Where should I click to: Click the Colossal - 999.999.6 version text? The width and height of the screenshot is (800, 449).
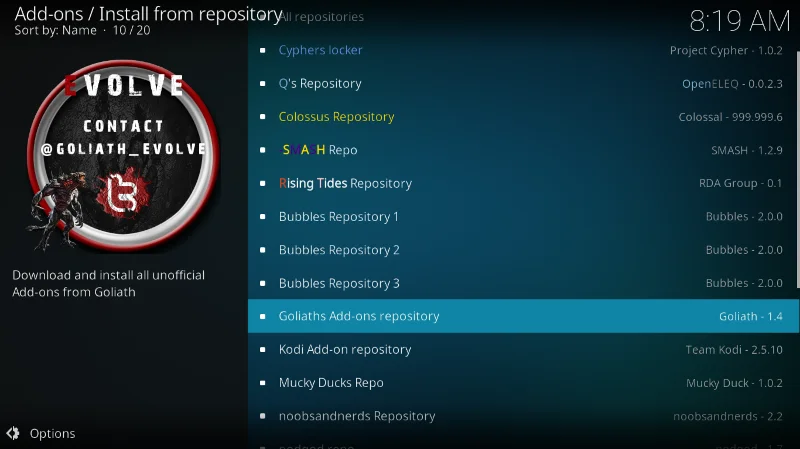pos(730,117)
